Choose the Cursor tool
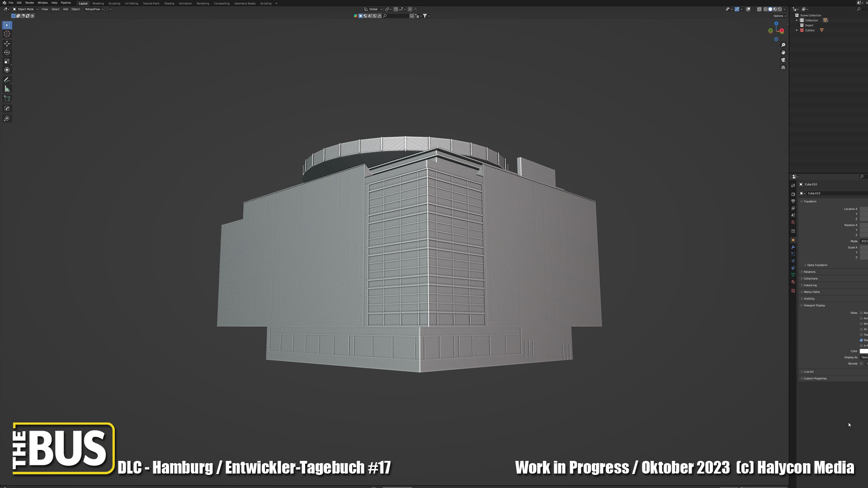The height and width of the screenshot is (488, 868). [x=7, y=34]
